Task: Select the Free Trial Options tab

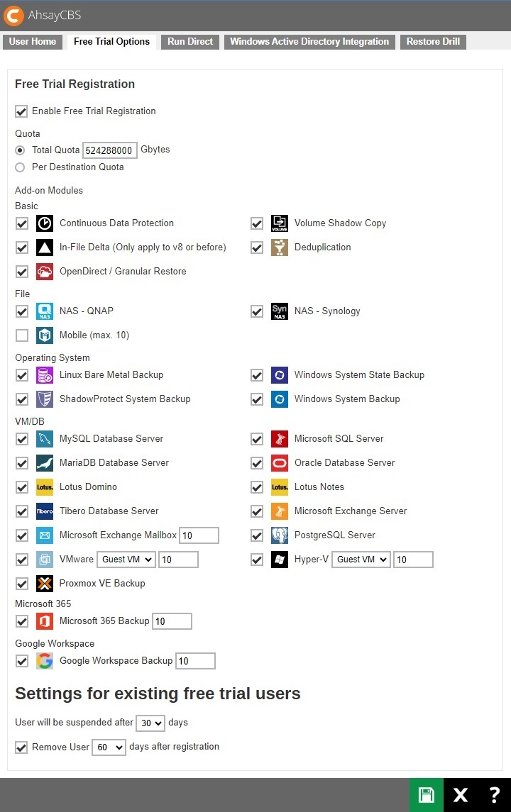Action: coord(111,41)
